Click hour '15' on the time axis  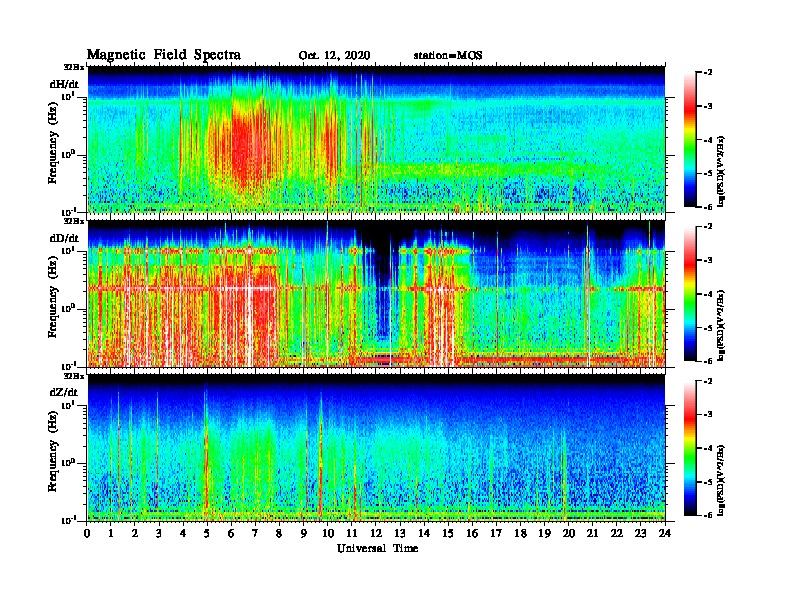coord(449,533)
